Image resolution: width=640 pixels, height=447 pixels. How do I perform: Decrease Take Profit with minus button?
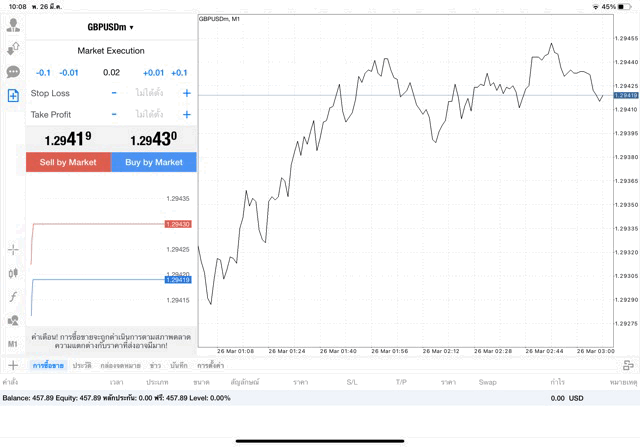click(x=114, y=114)
